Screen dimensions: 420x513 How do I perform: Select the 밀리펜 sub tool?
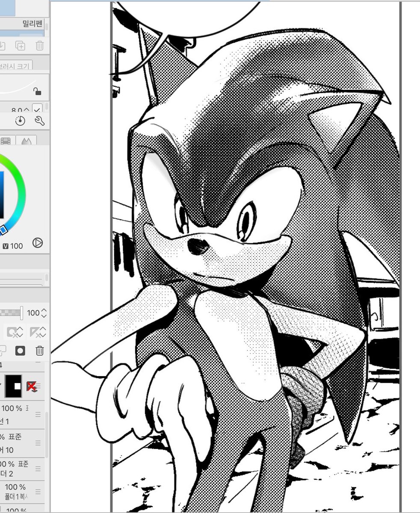click(21, 24)
